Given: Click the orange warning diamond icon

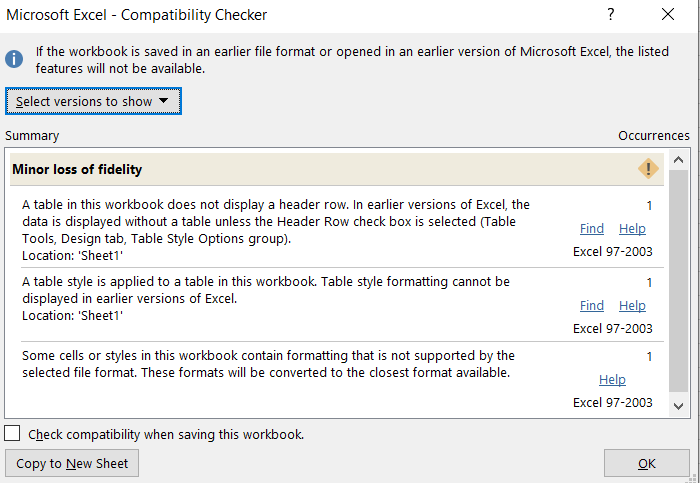Looking at the screenshot, I should click(x=648, y=169).
